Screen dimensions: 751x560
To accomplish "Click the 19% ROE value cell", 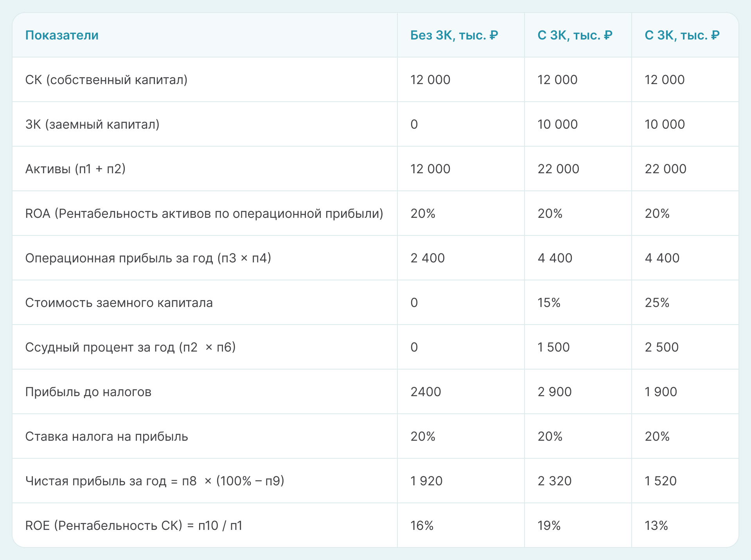I will pyautogui.click(x=549, y=526).
